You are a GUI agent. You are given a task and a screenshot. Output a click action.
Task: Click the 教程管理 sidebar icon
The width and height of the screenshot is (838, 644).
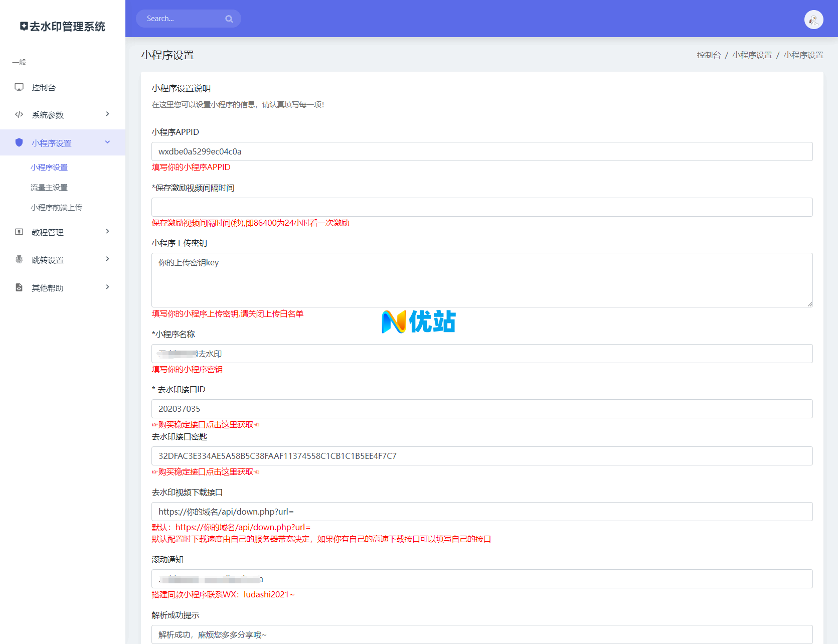click(19, 232)
